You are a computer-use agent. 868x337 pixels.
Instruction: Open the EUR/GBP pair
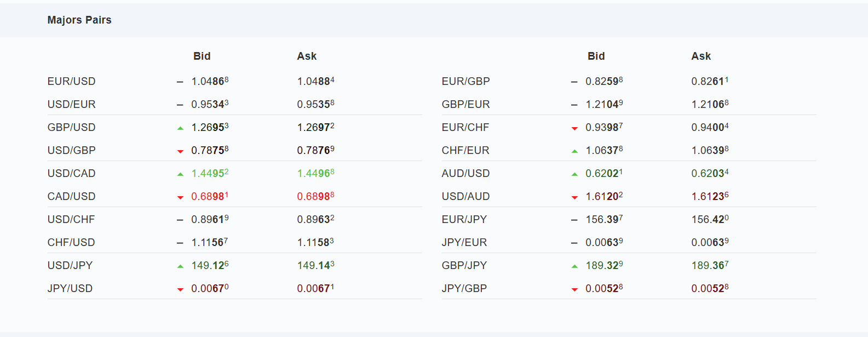pyautogui.click(x=465, y=81)
